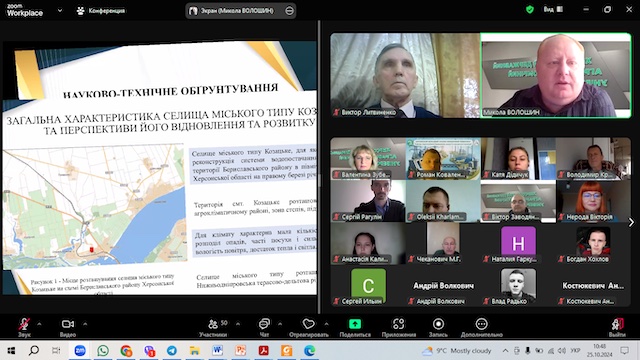Open the Конференция tab at top
The image size is (640, 360).
(101, 11)
